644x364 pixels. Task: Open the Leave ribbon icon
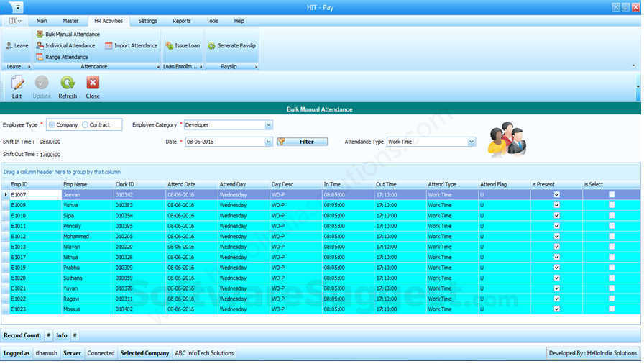coord(17,45)
